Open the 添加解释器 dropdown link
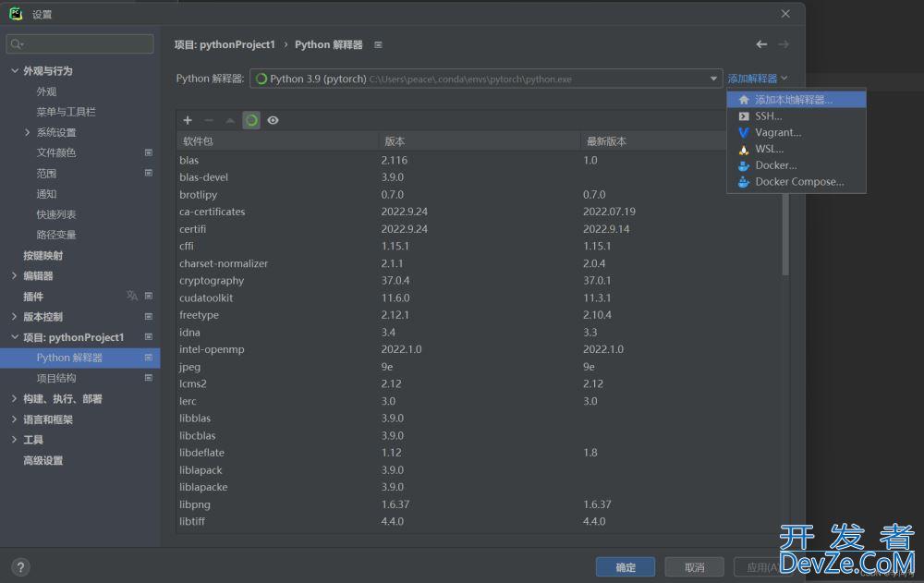 [758, 79]
